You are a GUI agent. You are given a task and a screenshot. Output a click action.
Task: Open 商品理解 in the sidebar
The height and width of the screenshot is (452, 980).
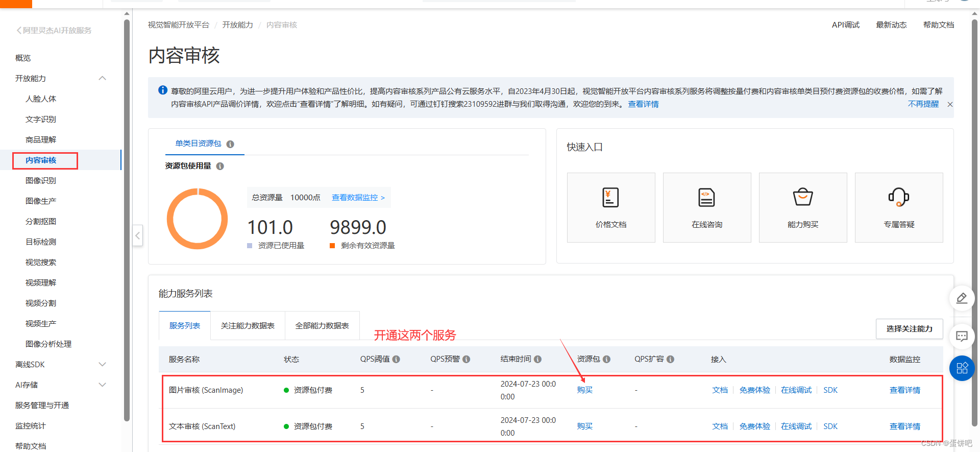click(41, 139)
